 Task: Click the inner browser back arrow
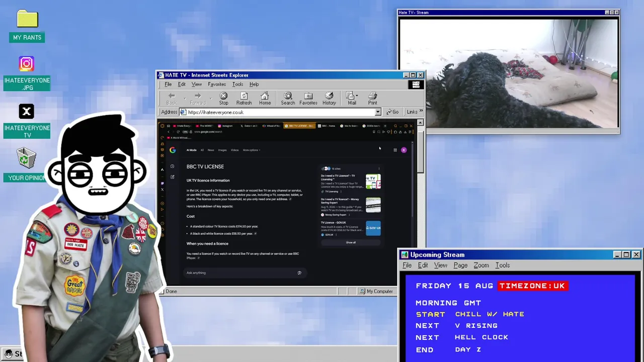coord(169,132)
